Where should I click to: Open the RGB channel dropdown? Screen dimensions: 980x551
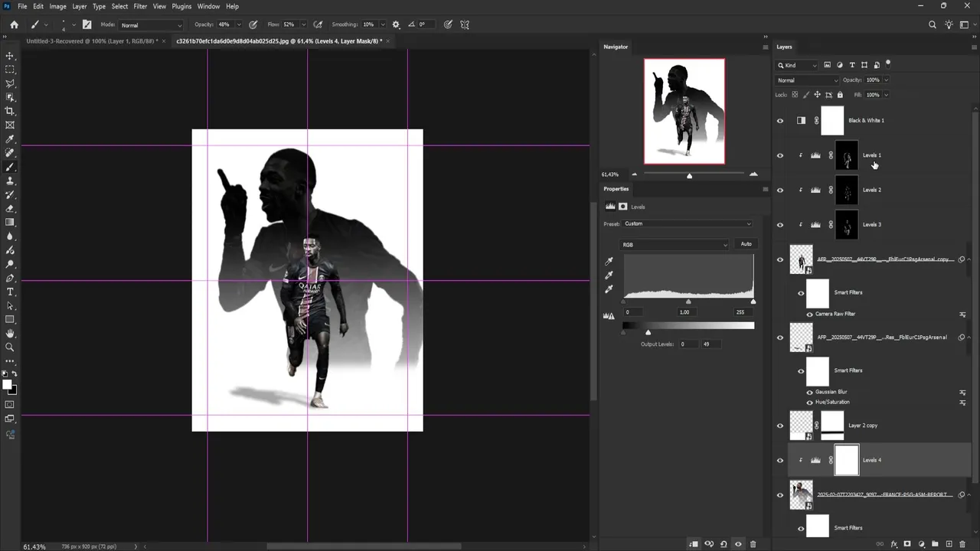pos(675,244)
